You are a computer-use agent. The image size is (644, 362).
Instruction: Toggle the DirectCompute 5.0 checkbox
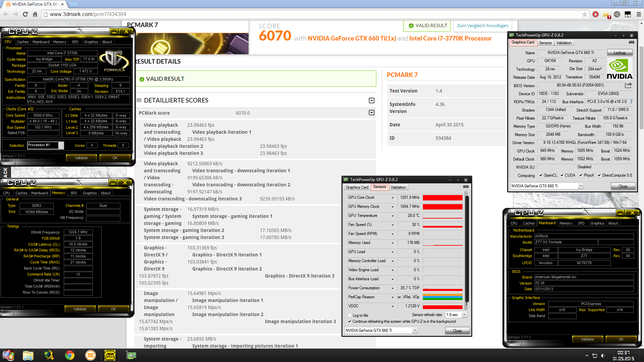[x=599, y=175]
